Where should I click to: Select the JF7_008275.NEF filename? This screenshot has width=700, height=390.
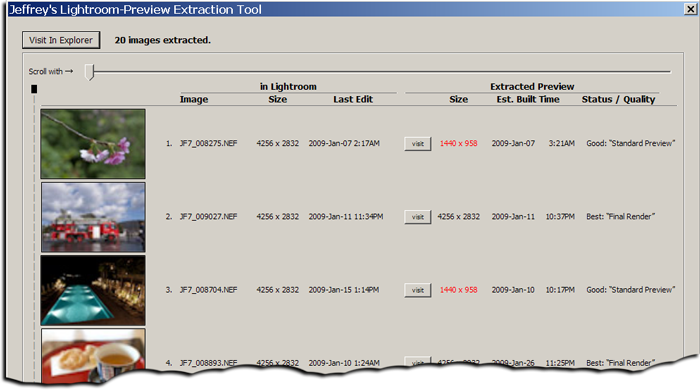tap(208, 143)
